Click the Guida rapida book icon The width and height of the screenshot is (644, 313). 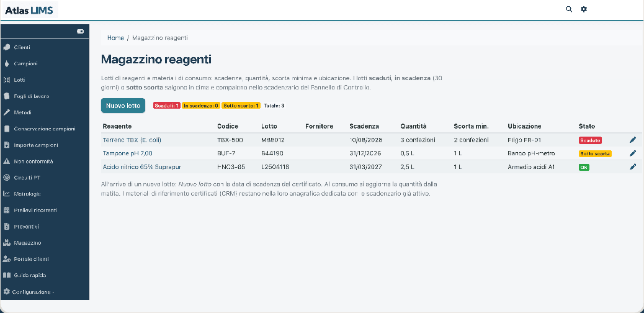pos(7,275)
